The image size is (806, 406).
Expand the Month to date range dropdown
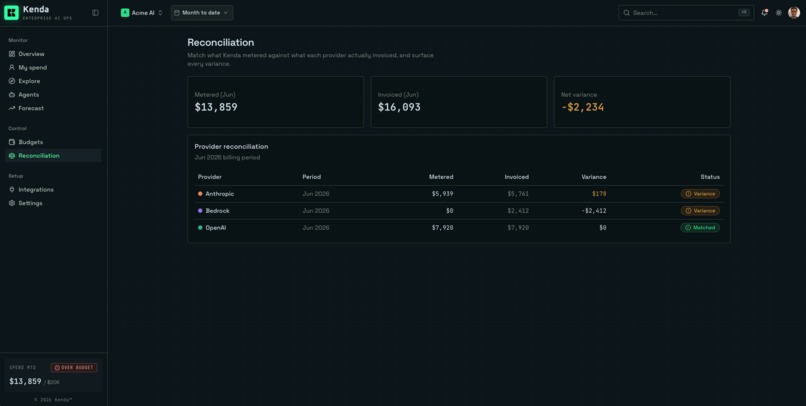point(202,13)
